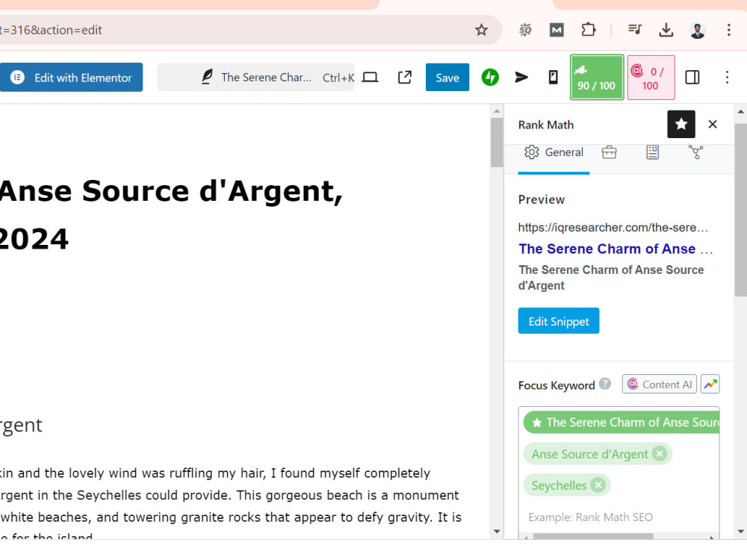
Task: Click the editor vertical scrollbar thumb
Action: (497, 143)
